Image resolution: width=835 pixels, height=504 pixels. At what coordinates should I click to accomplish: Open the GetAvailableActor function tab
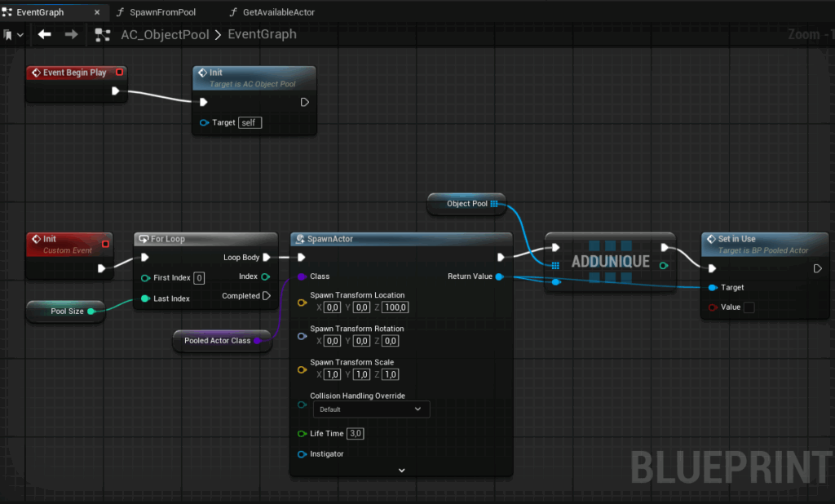click(x=272, y=11)
